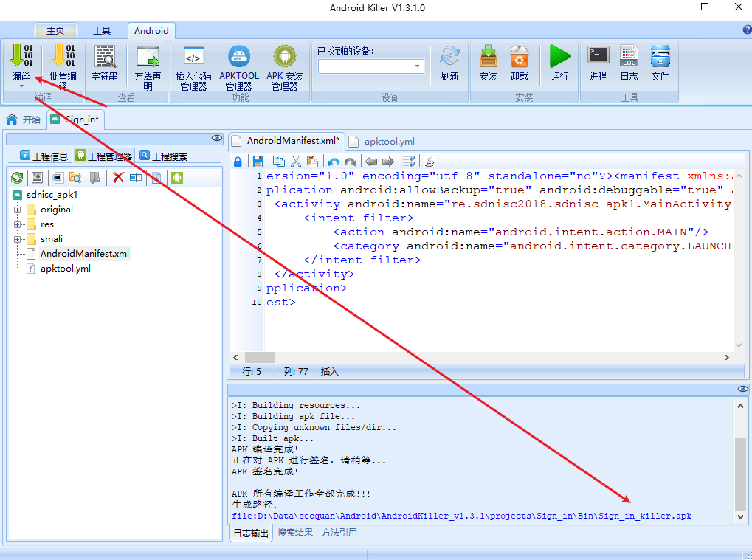The image size is (752, 560).
Task: Toggle the editor lock icon
Action: coord(239,160)
